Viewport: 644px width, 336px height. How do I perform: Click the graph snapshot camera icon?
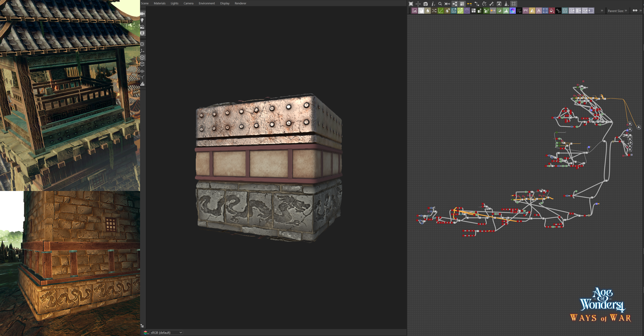click(426, 4)
